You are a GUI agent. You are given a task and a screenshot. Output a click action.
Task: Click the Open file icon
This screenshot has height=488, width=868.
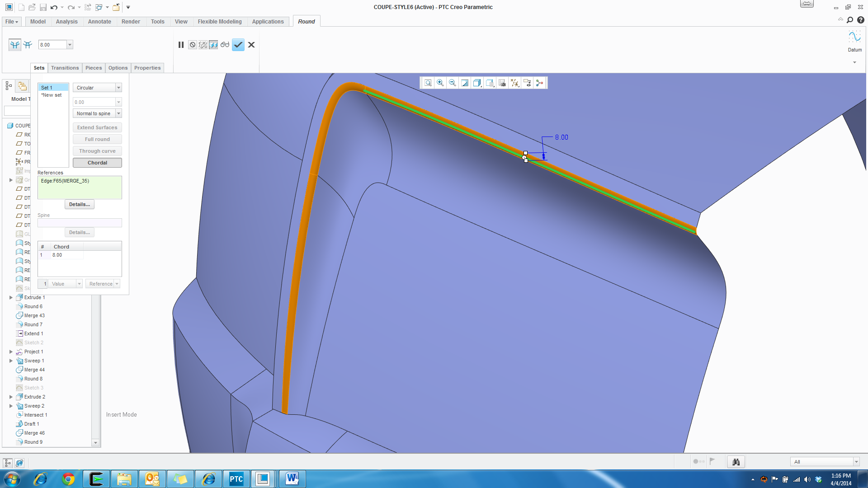pos(32,7)
